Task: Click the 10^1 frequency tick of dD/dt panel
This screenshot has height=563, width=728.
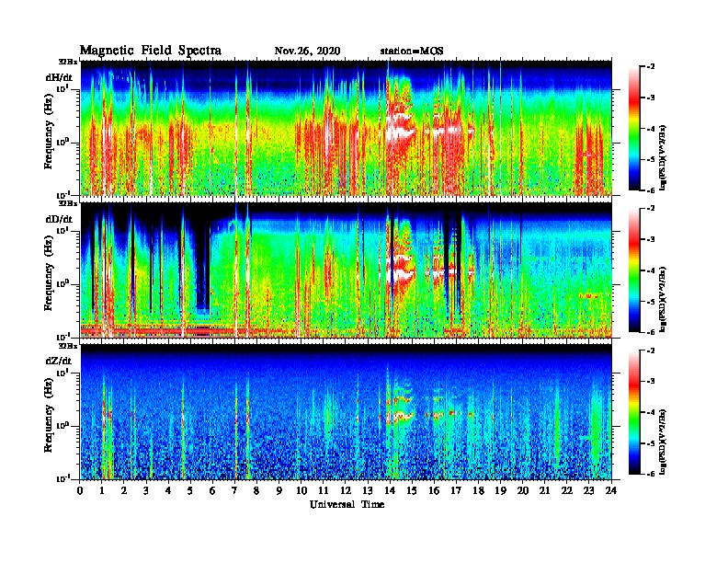Action: [63, 230]
